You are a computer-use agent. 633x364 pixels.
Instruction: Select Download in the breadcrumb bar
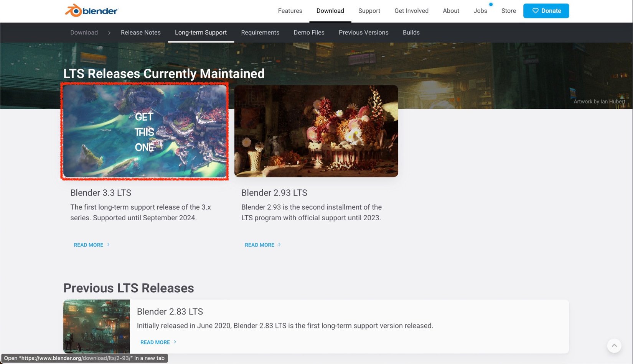[x=84, y=33]
